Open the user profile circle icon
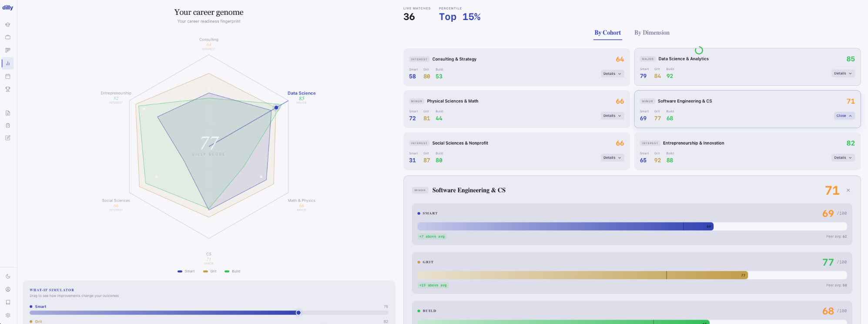The width and height of the screenshot is (868, 324). pos(8,289)
